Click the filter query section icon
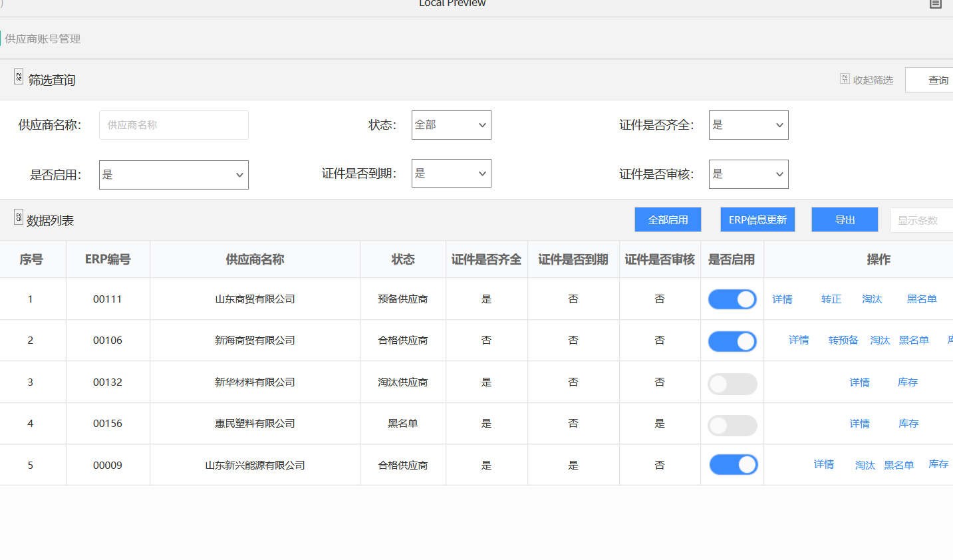 tap(19, 76)
